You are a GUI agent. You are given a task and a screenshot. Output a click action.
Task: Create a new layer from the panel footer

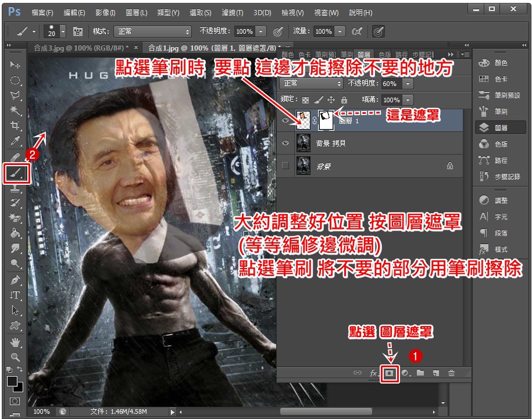tap(436, 373)
